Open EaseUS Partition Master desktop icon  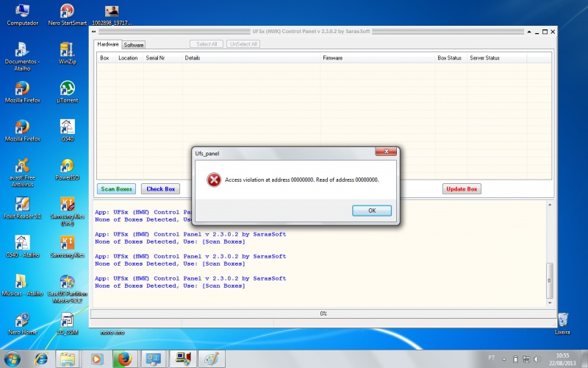[x=67, y=284]
